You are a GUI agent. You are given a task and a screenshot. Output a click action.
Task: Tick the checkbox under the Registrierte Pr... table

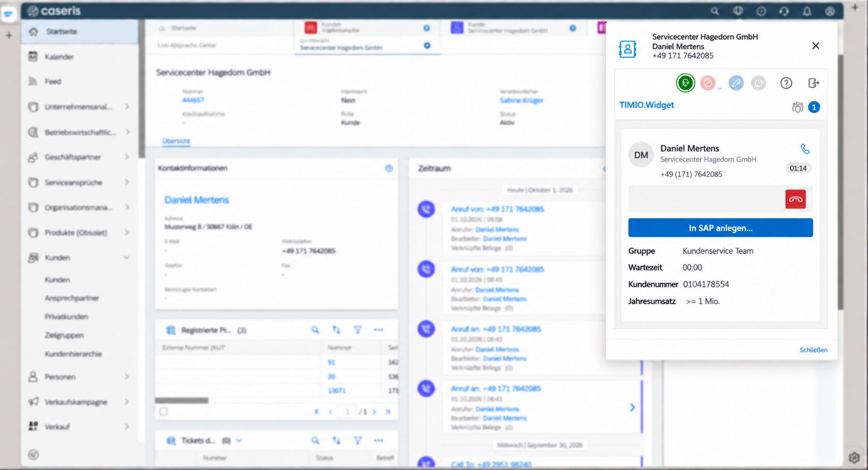point(163,411)
